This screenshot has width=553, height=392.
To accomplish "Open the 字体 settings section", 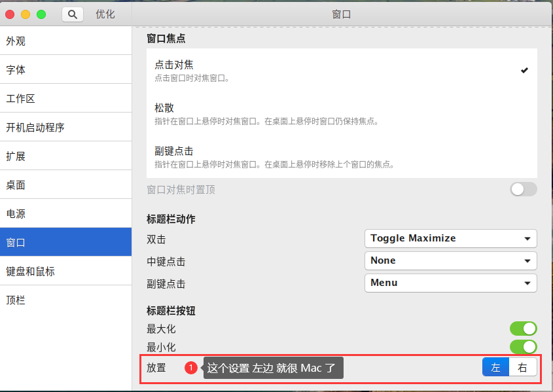I will tap(65, 70).
